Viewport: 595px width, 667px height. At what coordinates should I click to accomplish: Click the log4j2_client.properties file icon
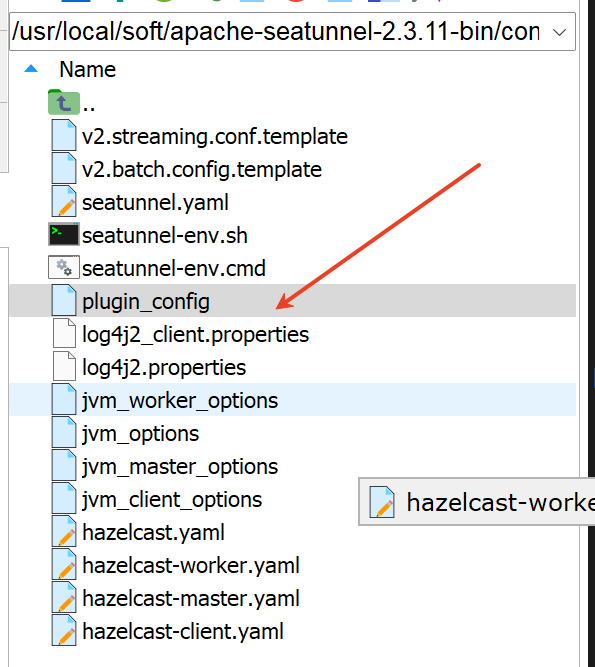click(64, 333)
